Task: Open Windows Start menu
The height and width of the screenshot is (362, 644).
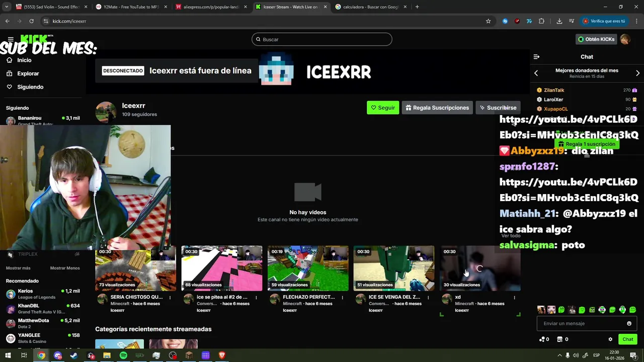Action: click(x=8, y=355)
